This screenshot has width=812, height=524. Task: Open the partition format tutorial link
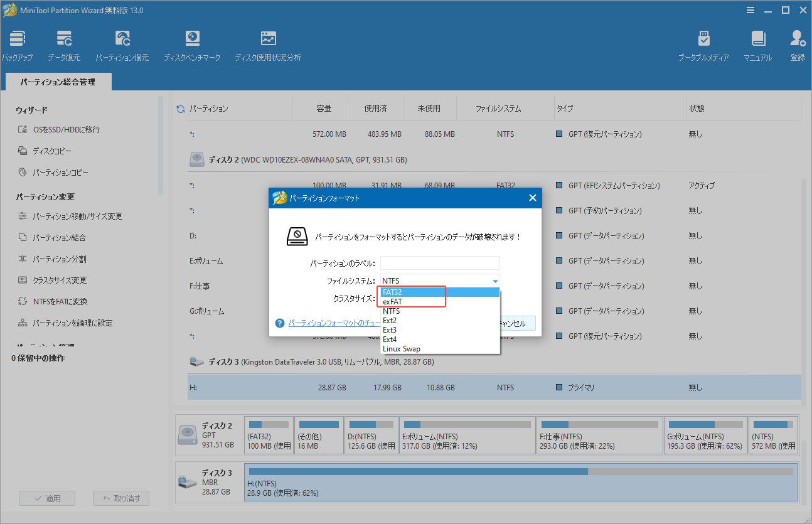330,323
